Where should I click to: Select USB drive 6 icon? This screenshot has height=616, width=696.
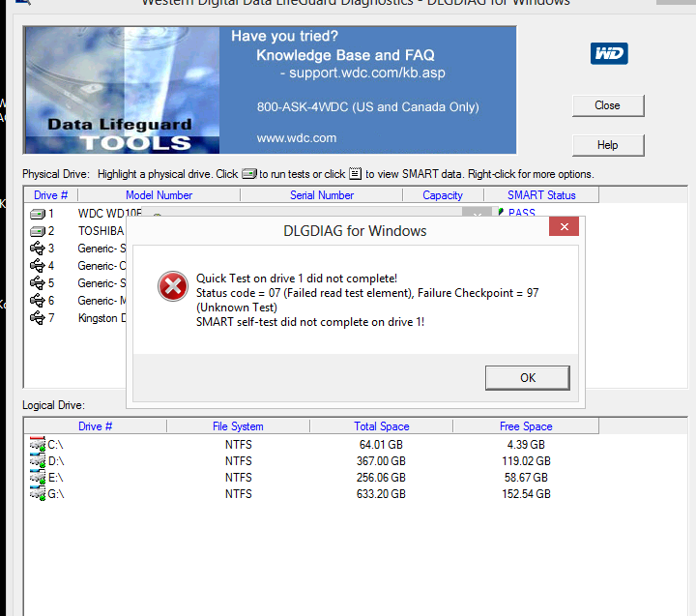click(38, 301)
